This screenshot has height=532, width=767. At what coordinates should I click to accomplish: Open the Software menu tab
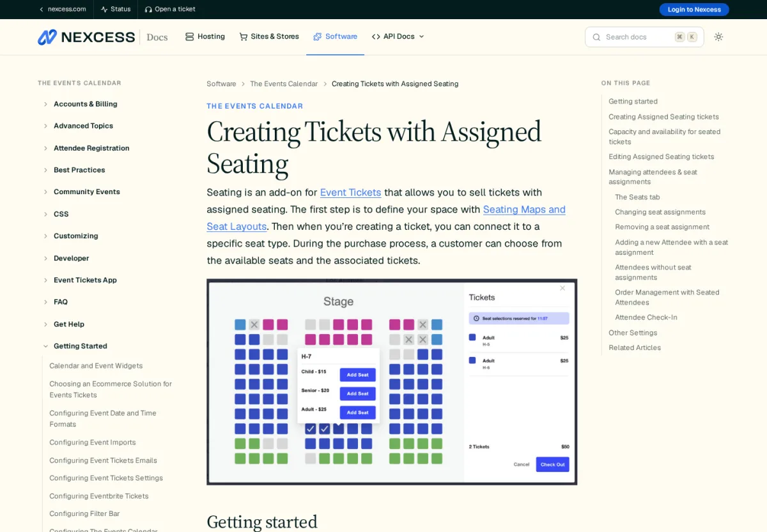(x=335, y=37)
